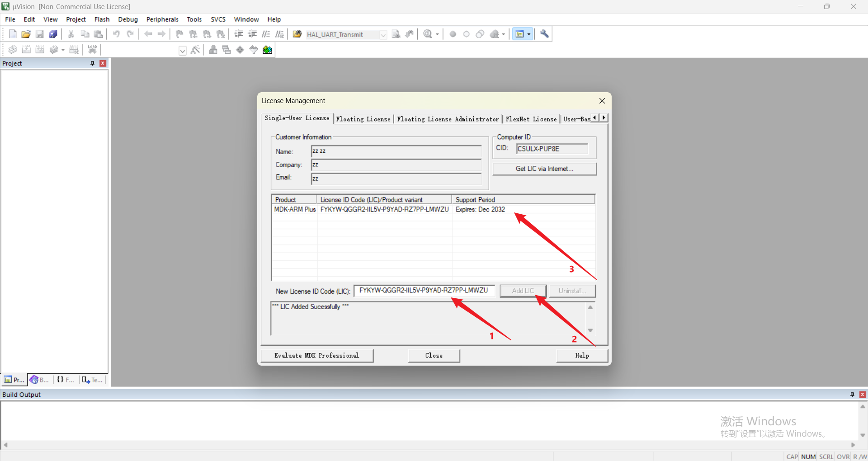The image size is (868, 461).
Task: Open the Project menu
Action: [76, 19]
